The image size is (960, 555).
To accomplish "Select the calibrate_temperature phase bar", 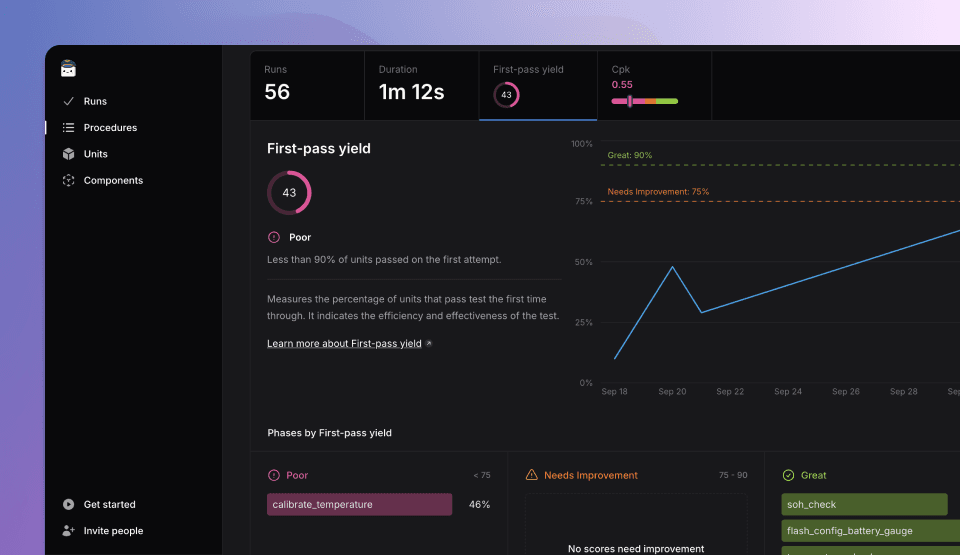I will point(359,505).
